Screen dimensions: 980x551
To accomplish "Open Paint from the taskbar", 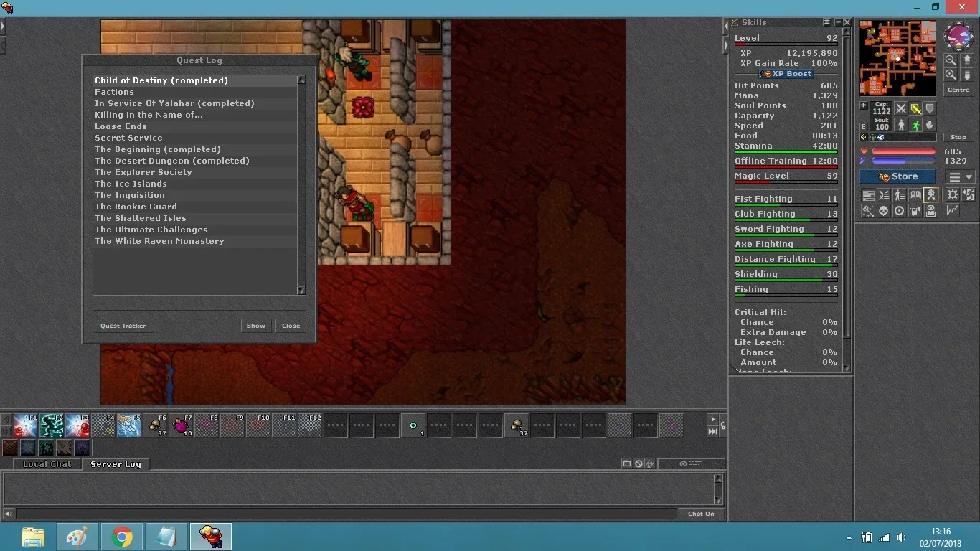I will coord(77,537).
